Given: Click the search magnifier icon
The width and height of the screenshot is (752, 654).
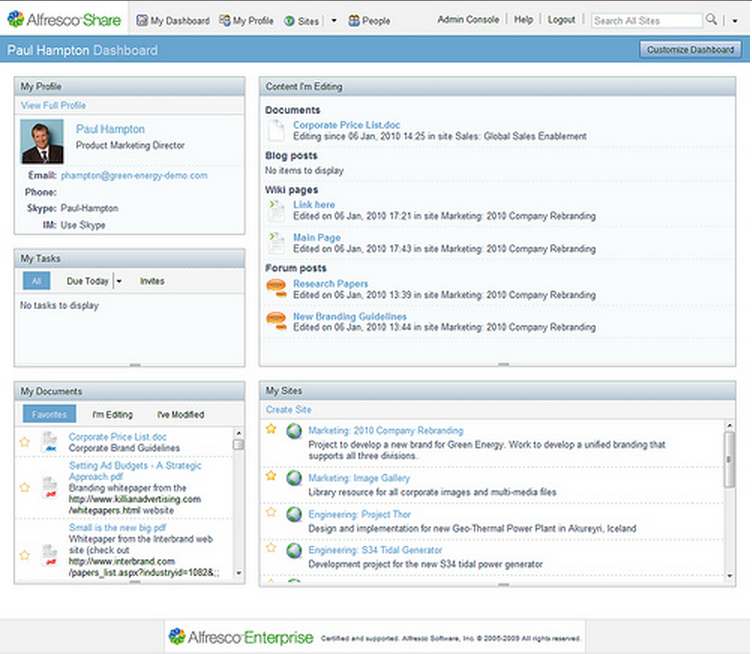Looking at the screenshot, I should [711, 20].
